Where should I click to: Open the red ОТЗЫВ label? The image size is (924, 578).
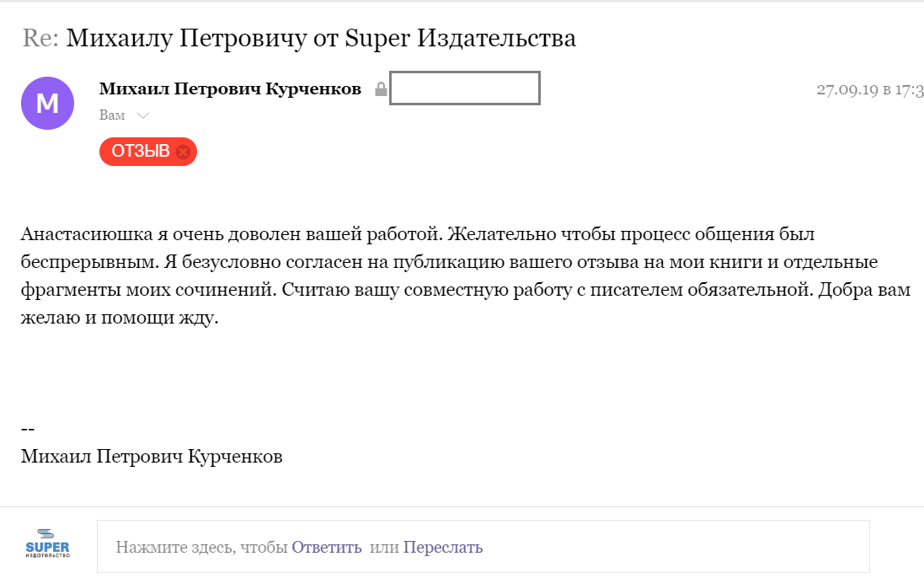pos(140,152)
